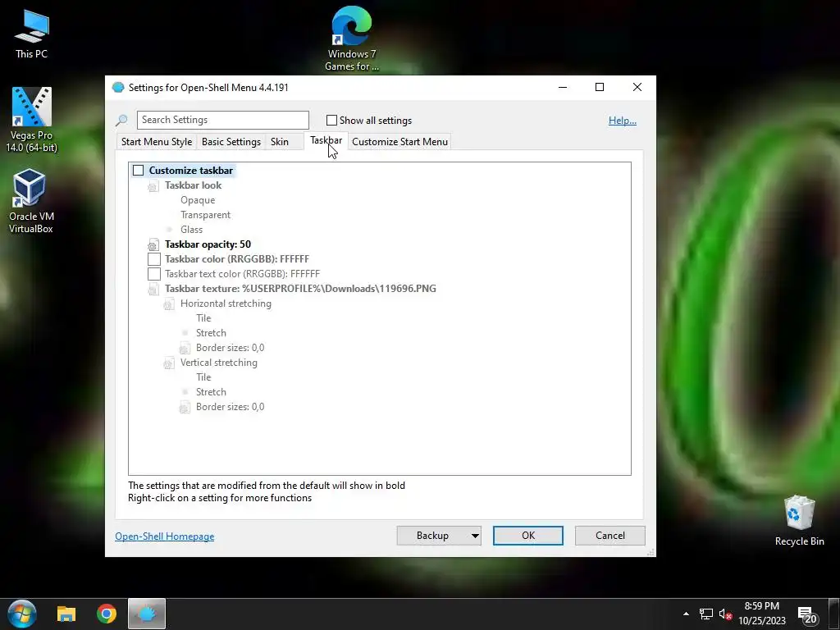Click Border sizes: 0,0 under Vertical stretching
This screenshot has width=840, height=630.
click(230, 407)
